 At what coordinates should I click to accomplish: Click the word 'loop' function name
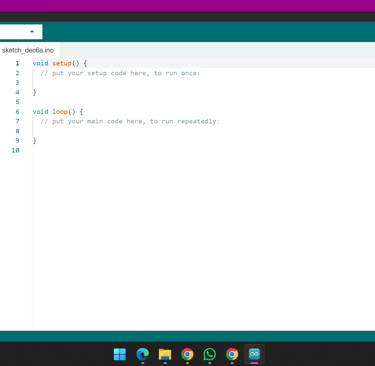click(60, 112)
